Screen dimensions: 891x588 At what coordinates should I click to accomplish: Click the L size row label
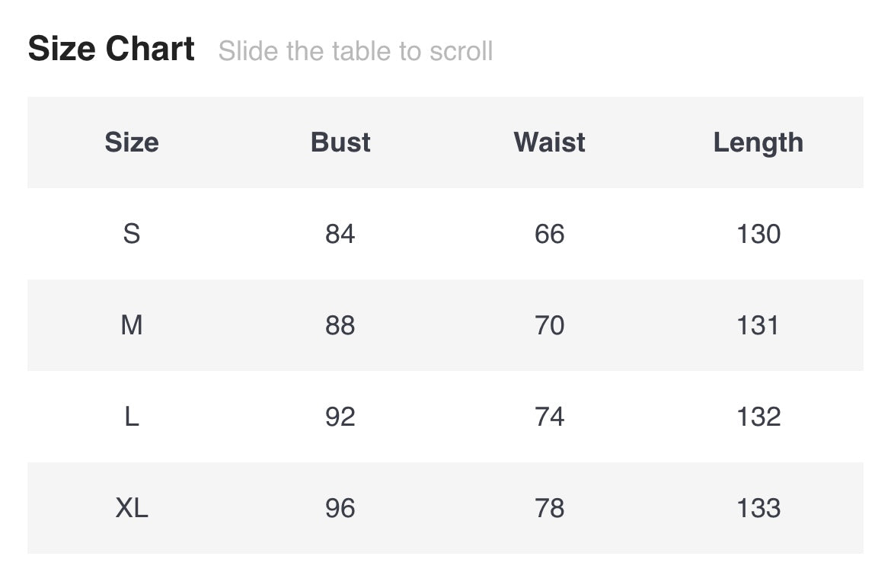point(132,417)
